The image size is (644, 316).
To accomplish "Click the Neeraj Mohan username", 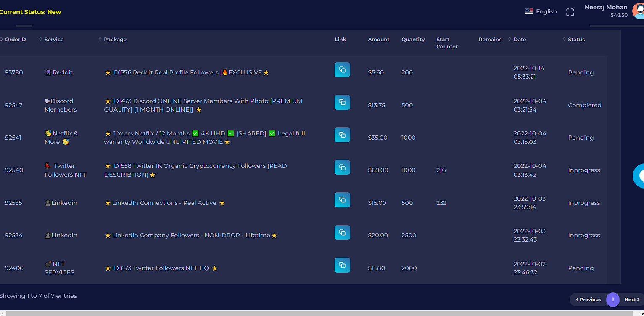I will [x=606, y=7].
